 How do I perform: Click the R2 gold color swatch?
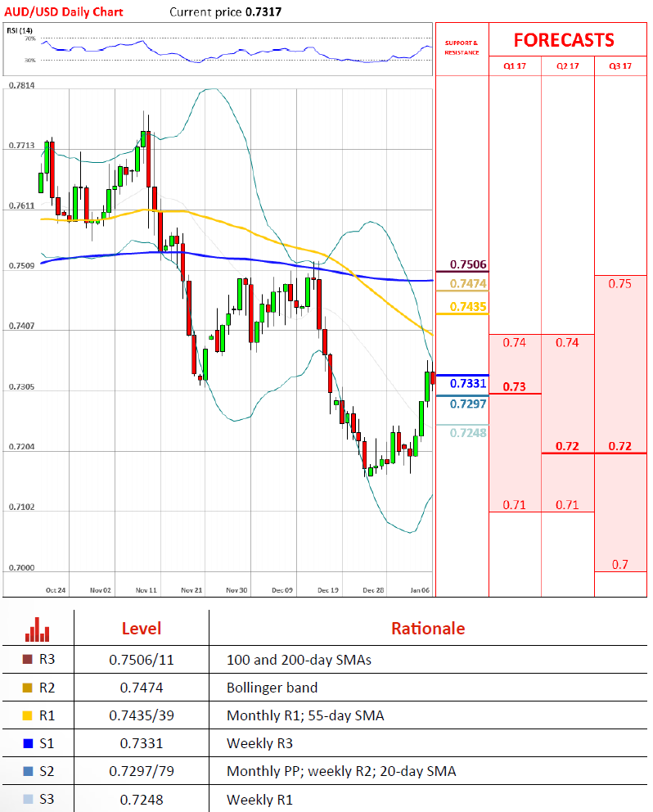28,688
